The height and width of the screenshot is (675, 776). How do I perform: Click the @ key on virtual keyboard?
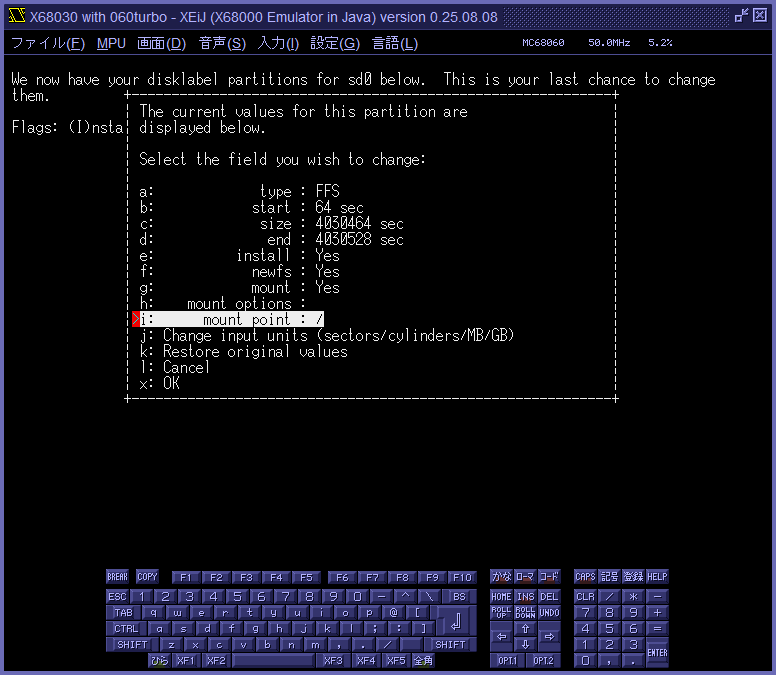coord(393,613)
